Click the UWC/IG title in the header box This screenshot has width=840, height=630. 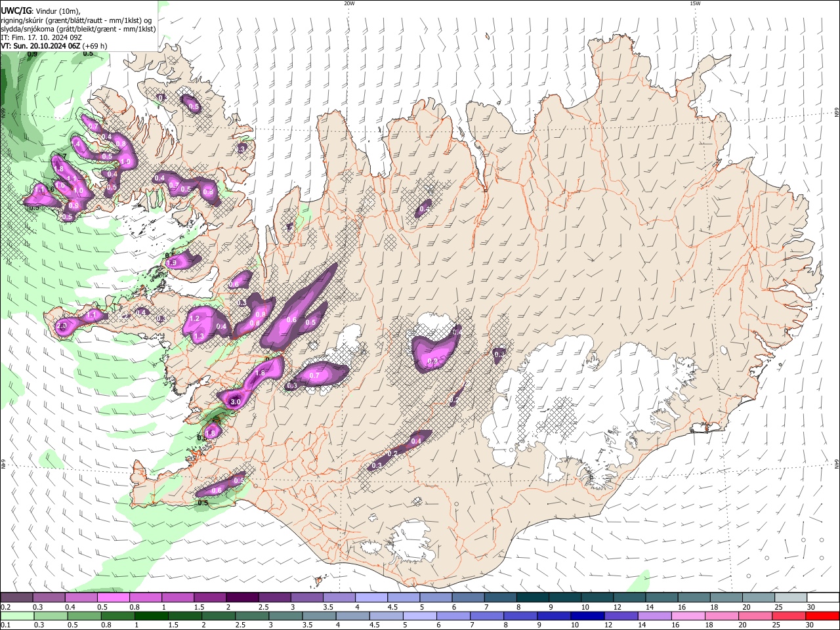tap(16, 10)
